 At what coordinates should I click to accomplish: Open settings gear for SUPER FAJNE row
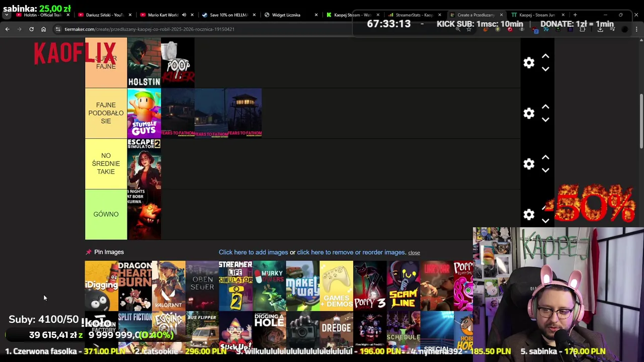click(x=529, y=63)
